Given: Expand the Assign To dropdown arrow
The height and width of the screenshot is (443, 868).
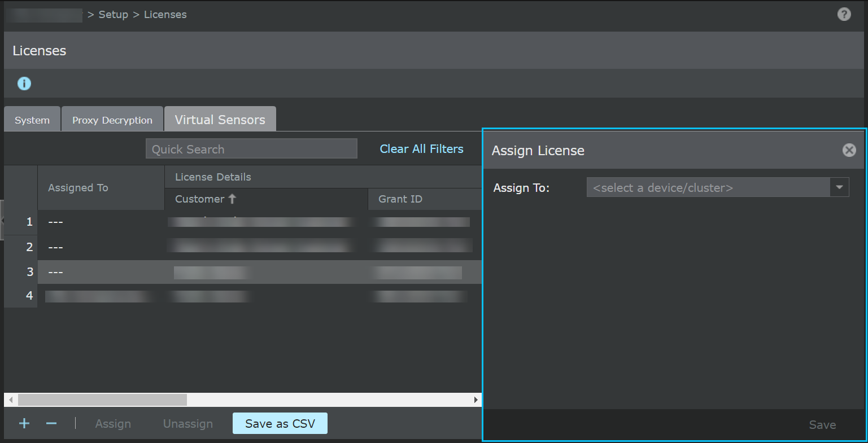Looking at the screenshot, I should coord(839,187).
